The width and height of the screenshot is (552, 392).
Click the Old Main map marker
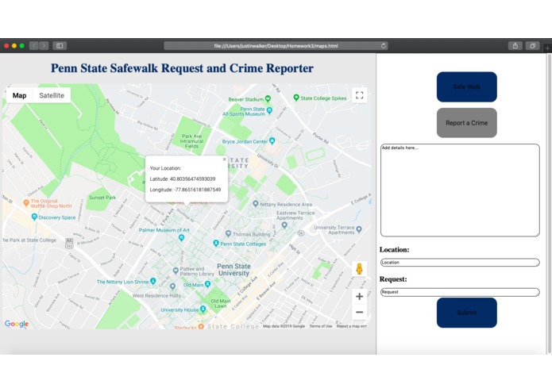207,284
